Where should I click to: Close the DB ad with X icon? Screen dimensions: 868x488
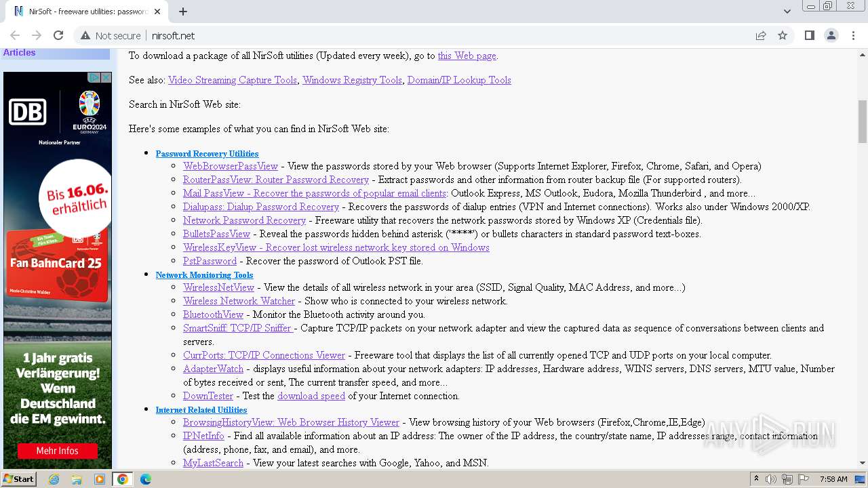[106, 77]
